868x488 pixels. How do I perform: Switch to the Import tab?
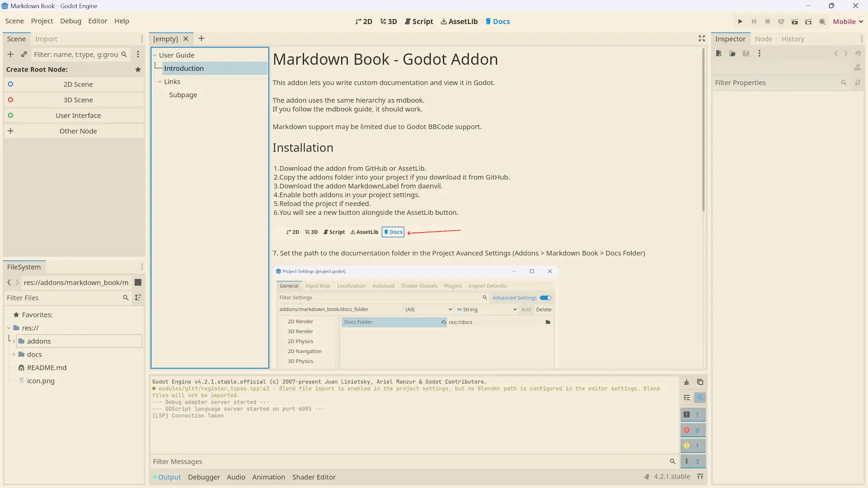tap(46, 39)
